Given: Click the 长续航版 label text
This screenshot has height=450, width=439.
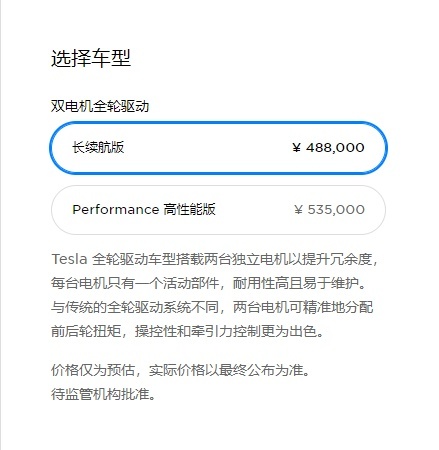Looking at the screenshot, I should pyautogui.click(x=98, y=147).
